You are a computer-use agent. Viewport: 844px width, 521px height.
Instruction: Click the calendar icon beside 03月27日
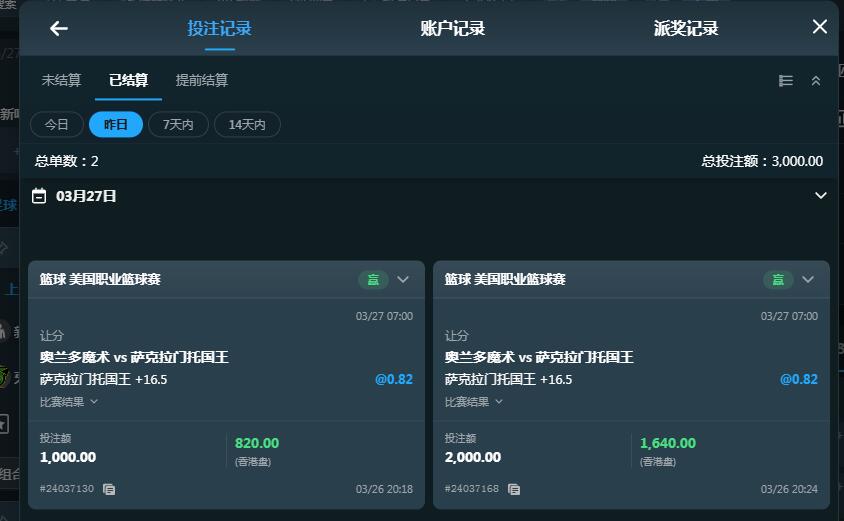point(40,196)
